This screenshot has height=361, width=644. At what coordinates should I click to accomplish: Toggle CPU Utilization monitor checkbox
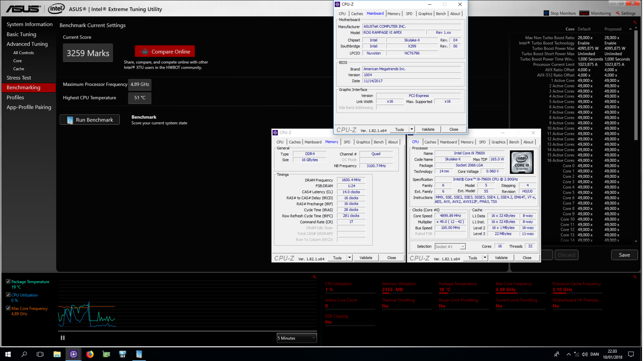(8, 295)
